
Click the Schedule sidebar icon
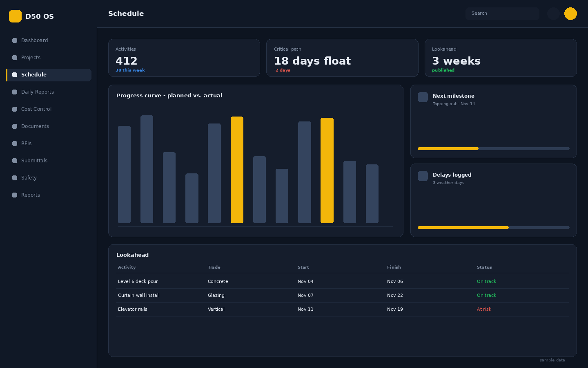[x=15, y=75]
